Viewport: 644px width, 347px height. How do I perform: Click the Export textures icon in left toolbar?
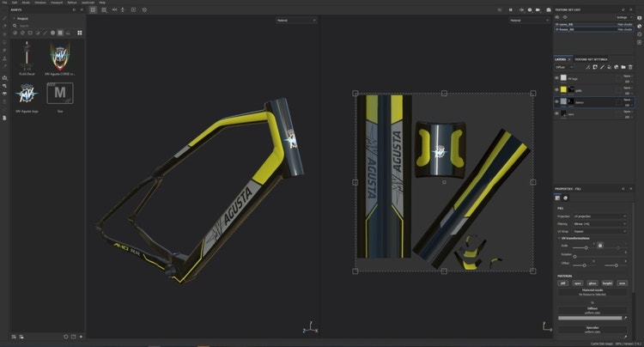click(x=4, y=77)
